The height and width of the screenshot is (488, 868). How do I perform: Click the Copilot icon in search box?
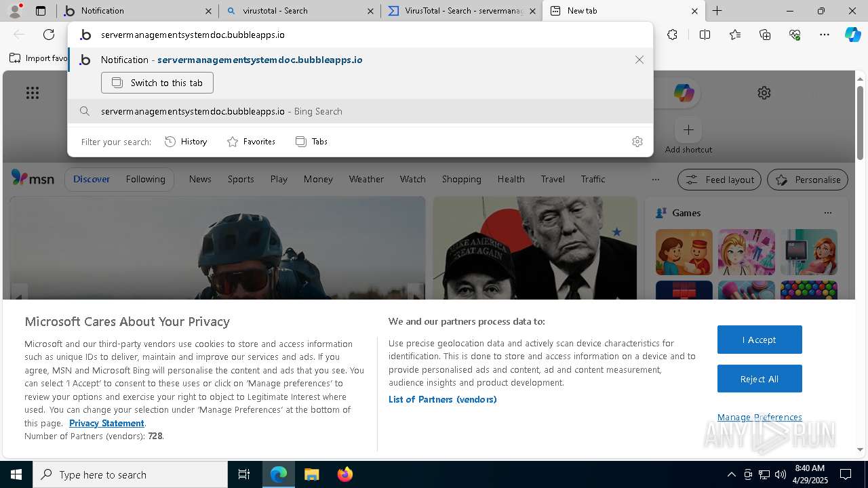click(684, 93)
